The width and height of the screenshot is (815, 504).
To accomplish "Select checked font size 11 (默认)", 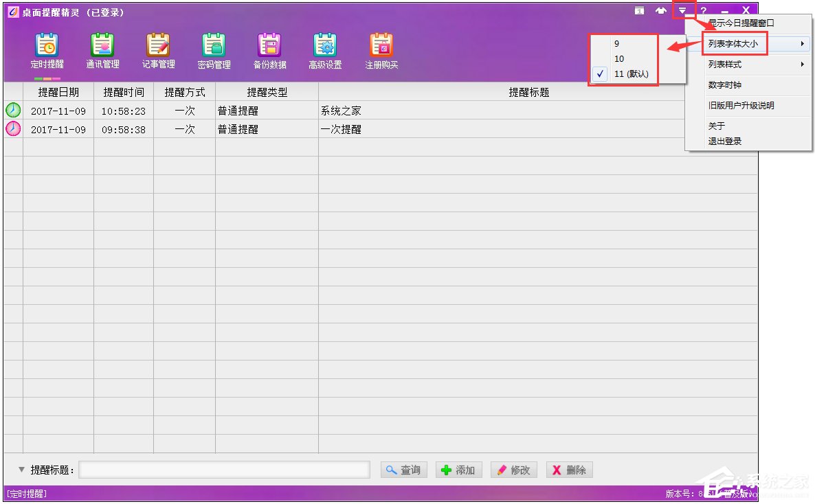I will pyautogui.click(x=631, y=73).
